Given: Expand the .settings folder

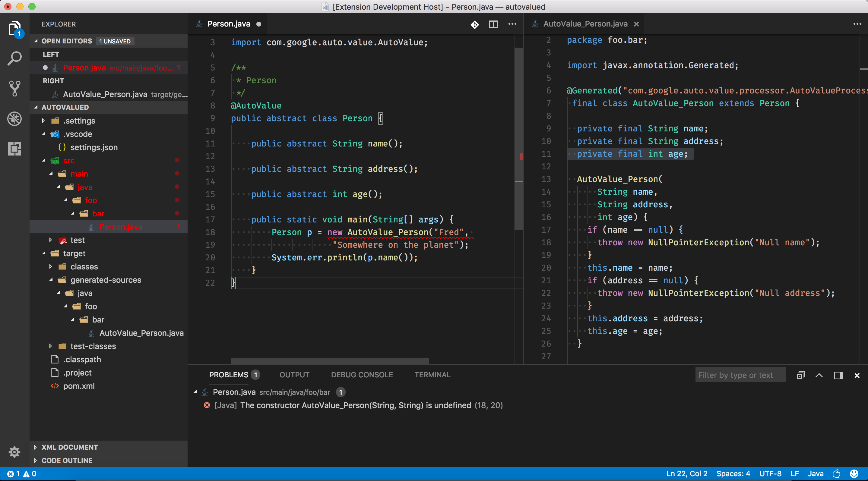Looking at the screenshot, I should 43,121.
